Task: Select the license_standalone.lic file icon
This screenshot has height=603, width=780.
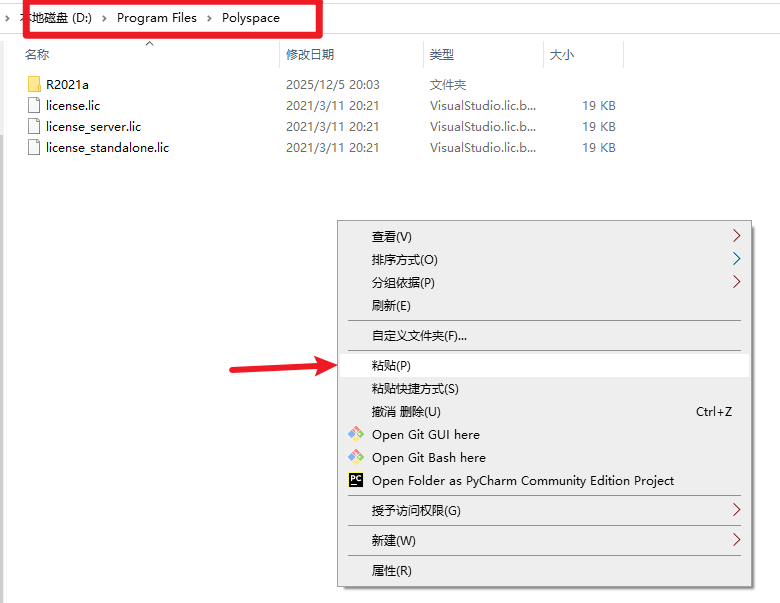Action: point(34,147)
